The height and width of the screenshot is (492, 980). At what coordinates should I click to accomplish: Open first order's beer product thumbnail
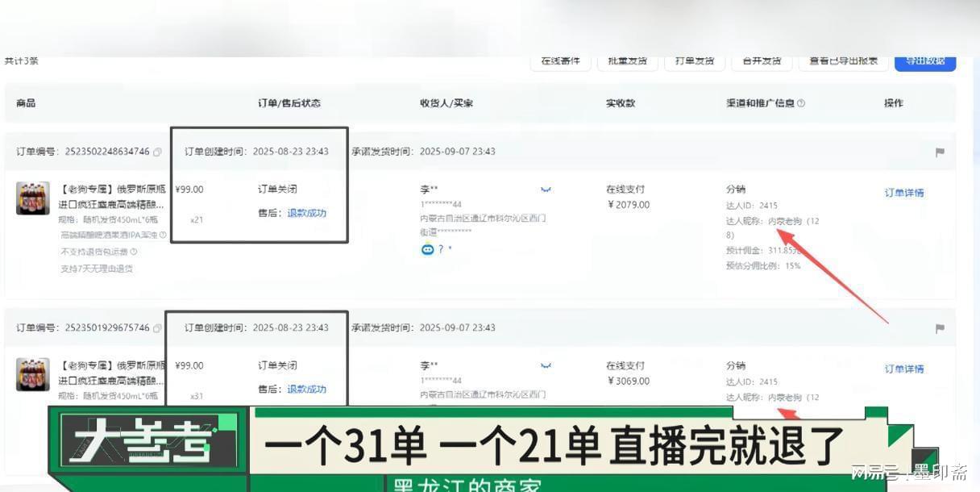[x=33, y=198]
